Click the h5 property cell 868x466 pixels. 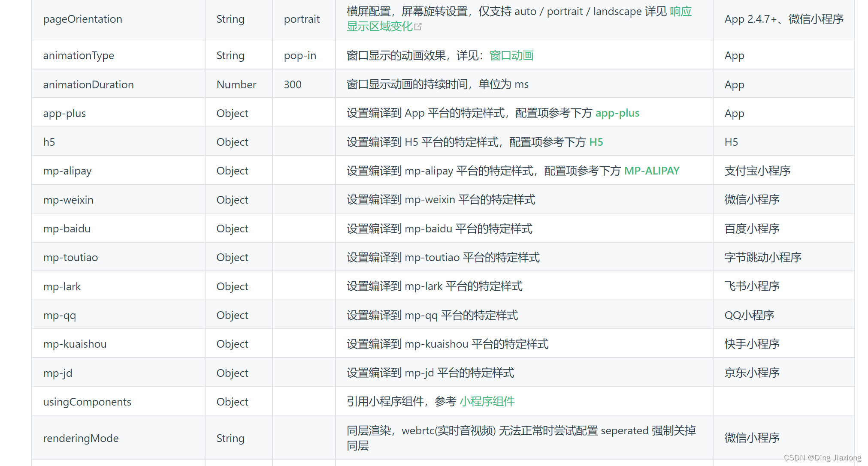(x=118, y=142)
